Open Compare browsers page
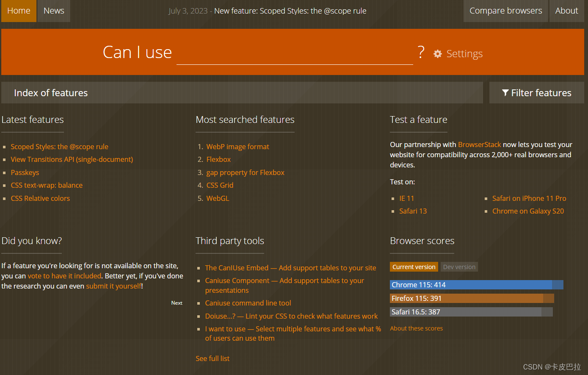 (506, 11)
